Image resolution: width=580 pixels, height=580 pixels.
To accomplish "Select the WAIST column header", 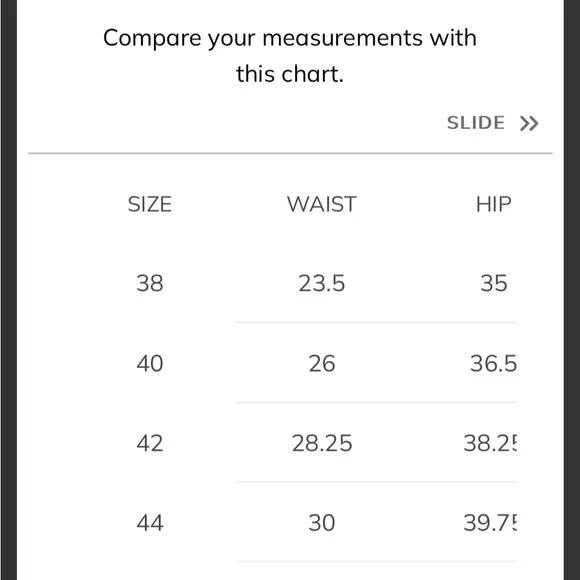I will pyautogui.click(x=322, y=204).
